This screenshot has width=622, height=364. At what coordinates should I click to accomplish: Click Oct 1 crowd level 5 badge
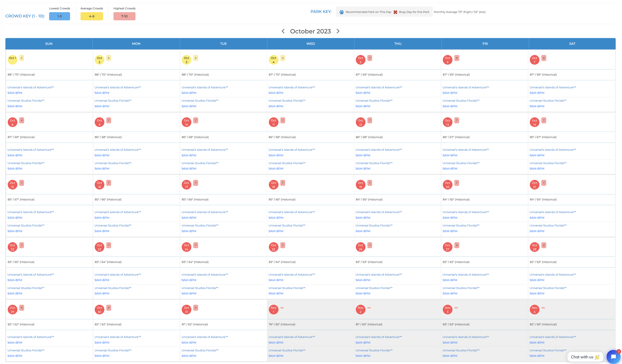(x=22, y=58)
